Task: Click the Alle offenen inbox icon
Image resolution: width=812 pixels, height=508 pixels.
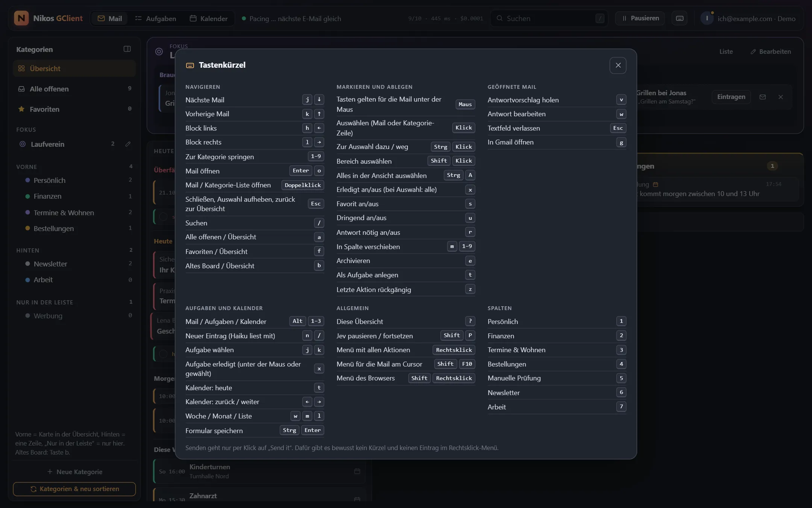Action: [x=21, y=89]
